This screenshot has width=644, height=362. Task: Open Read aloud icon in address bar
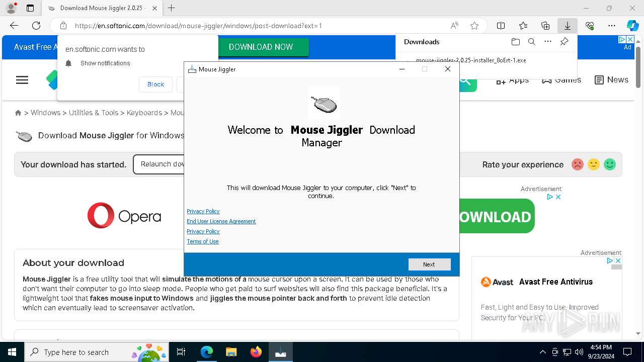(454, 26)
